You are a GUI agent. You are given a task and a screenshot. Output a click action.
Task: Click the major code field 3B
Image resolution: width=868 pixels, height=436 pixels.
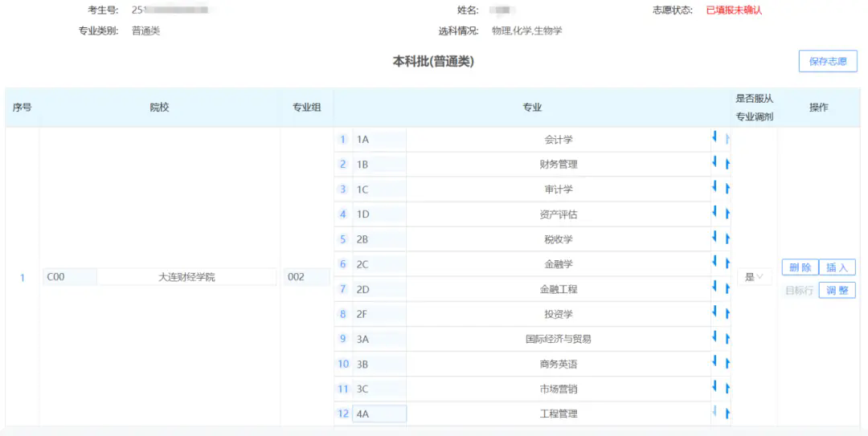pyautogui.click(x=379, y=364)
